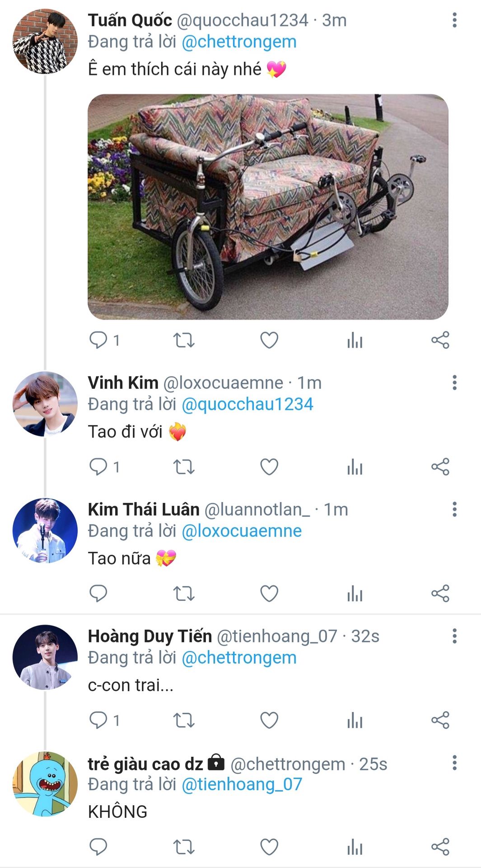Retweet the "KHÔNG" reply
This screenshot has width=481, height=868.
click(184, 847)
